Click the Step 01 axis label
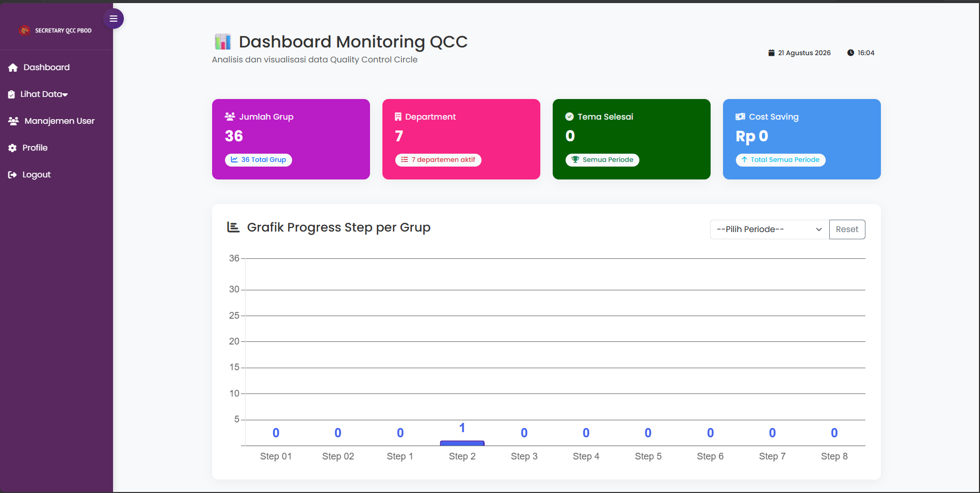Viewport: 980px width, 493px height. point(276,456)
